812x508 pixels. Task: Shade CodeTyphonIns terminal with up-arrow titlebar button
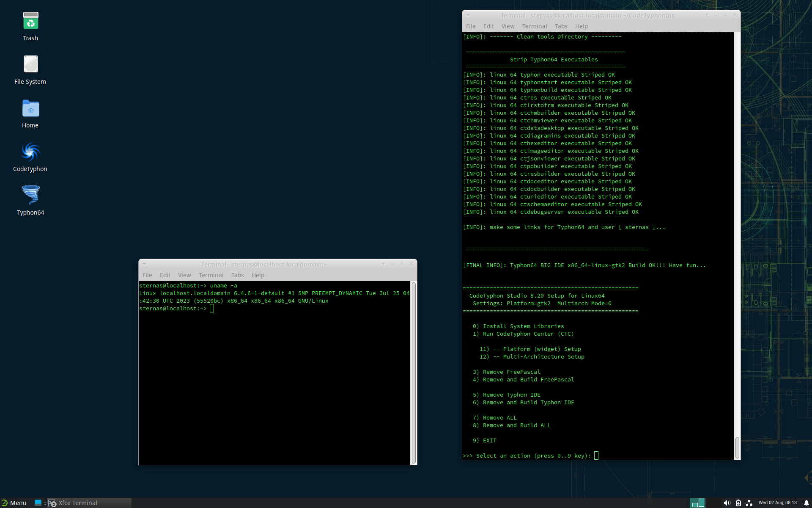[x=707, y=15]
